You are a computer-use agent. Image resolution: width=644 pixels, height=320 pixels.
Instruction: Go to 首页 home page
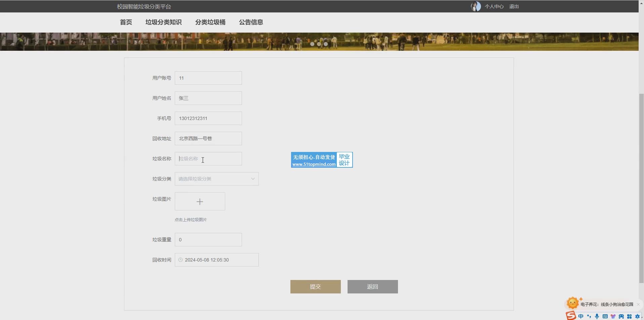click(126, 22)
